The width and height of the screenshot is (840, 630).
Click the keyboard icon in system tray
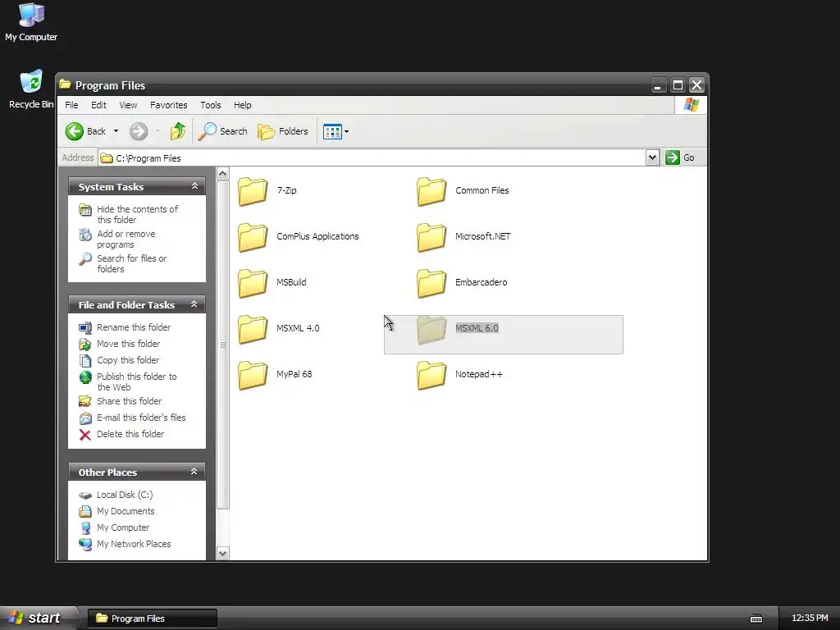coord(756,619)
